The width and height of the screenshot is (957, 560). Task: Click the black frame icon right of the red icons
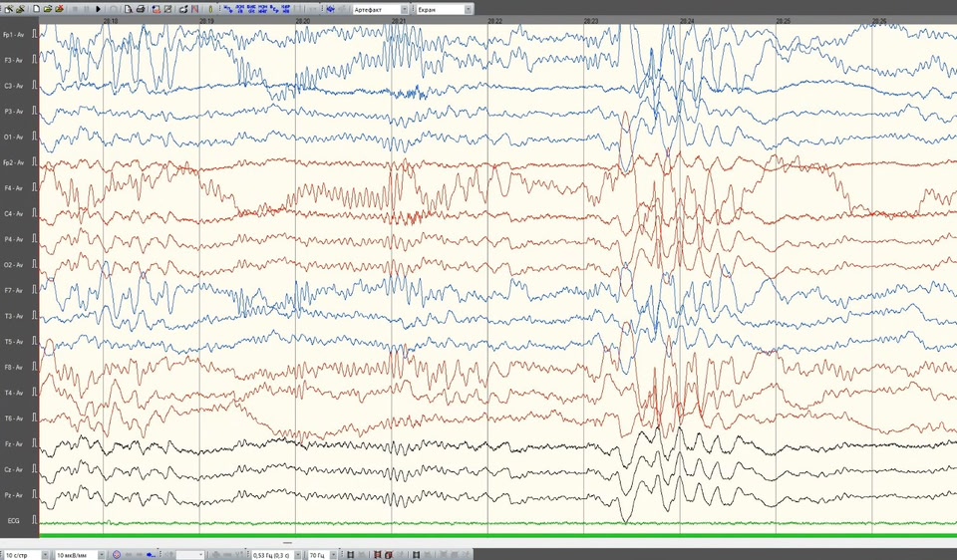click(x=416, y=555)
